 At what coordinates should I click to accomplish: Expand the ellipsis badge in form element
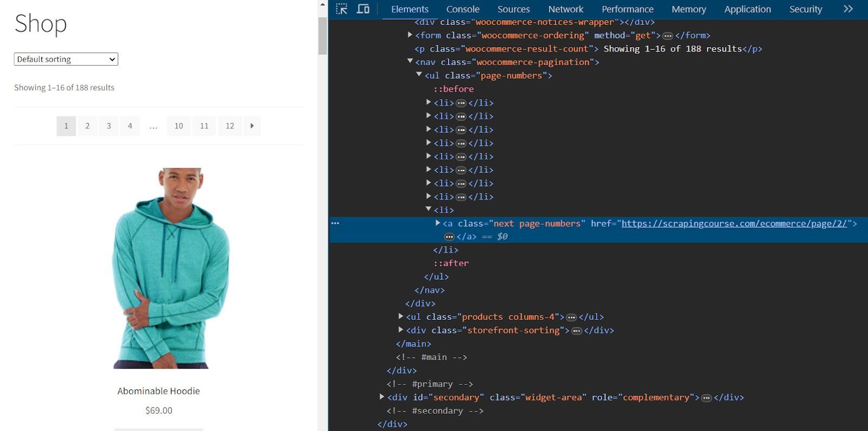[x=668, y=36]
